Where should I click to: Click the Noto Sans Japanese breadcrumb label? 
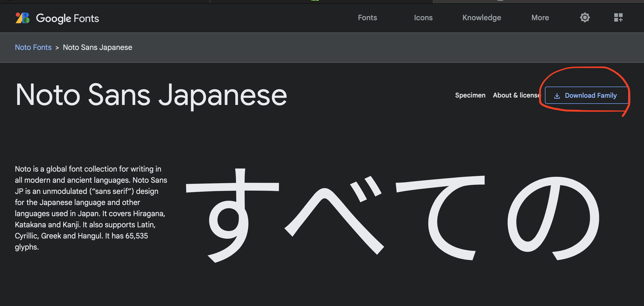(97, 47)
